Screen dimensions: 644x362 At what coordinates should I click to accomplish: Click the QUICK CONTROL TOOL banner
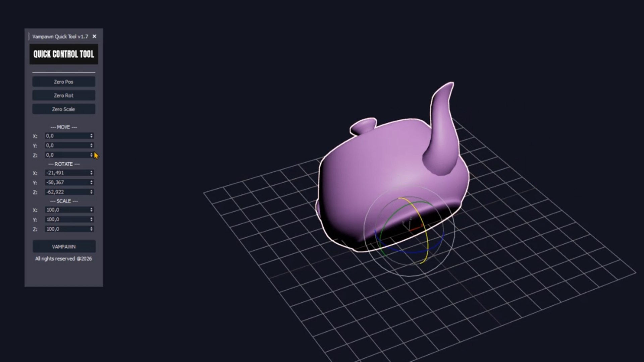click(x=64, y=54)
